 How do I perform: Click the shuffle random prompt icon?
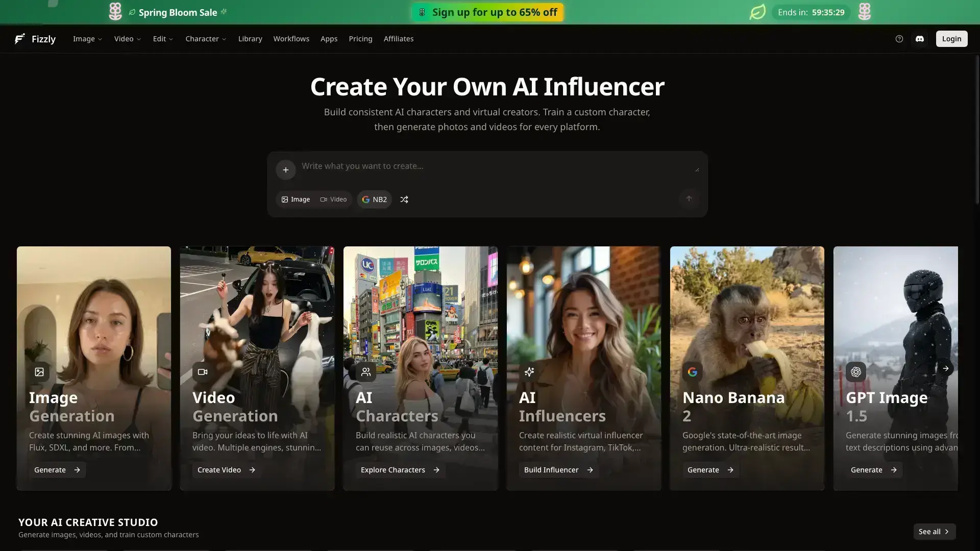[x=404, y=199]
